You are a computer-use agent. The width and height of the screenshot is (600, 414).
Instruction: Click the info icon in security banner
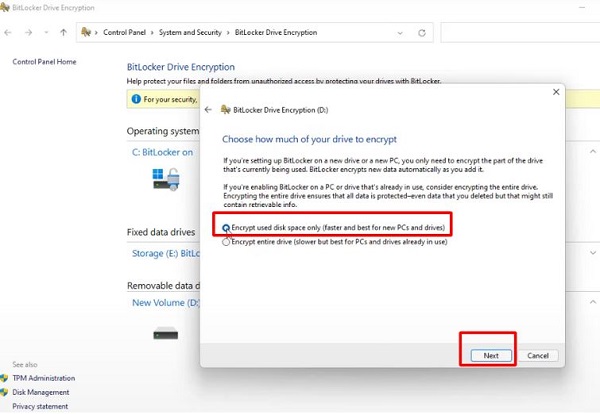coord(136,99)
